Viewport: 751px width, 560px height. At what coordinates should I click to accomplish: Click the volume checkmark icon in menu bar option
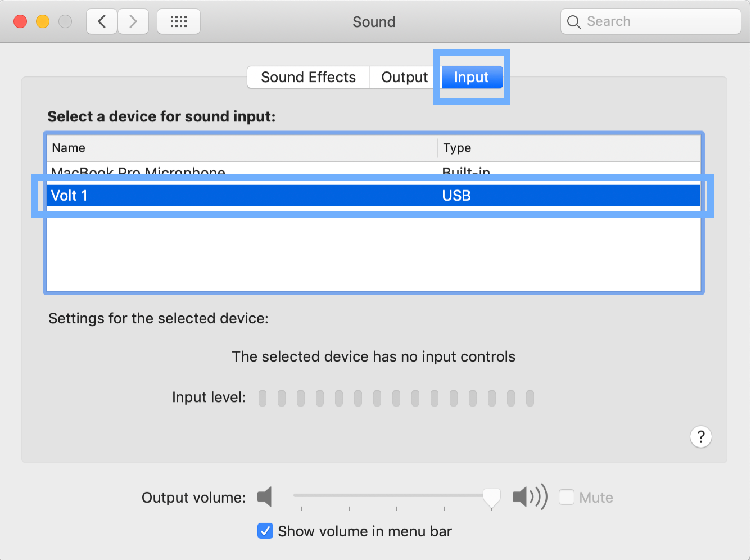265,531
